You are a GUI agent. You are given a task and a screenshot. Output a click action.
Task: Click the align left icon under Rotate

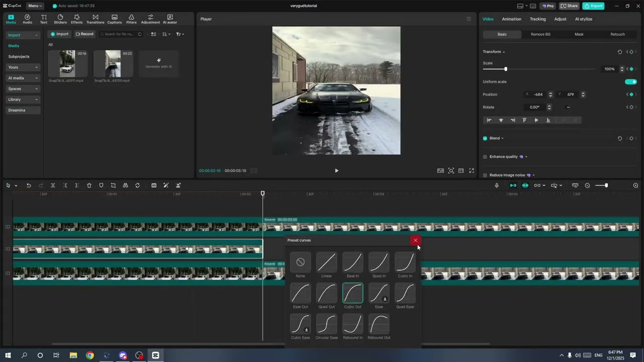click(489, 120)
